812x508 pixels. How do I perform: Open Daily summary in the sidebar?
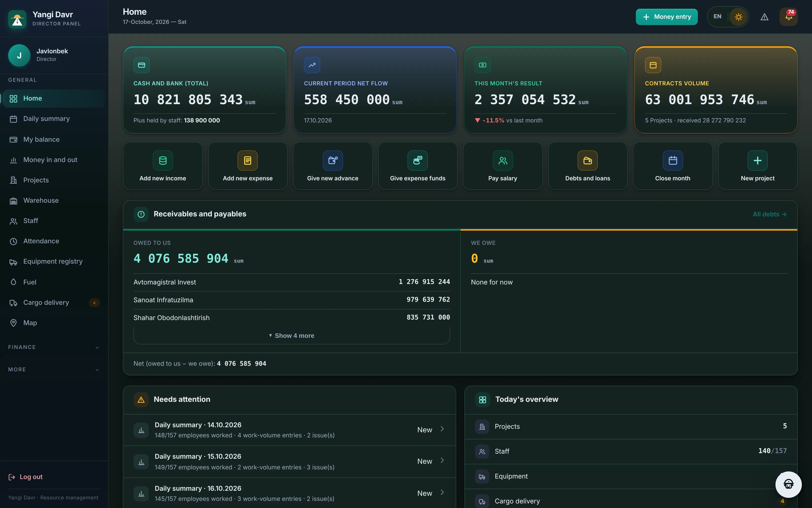[54, 119]
